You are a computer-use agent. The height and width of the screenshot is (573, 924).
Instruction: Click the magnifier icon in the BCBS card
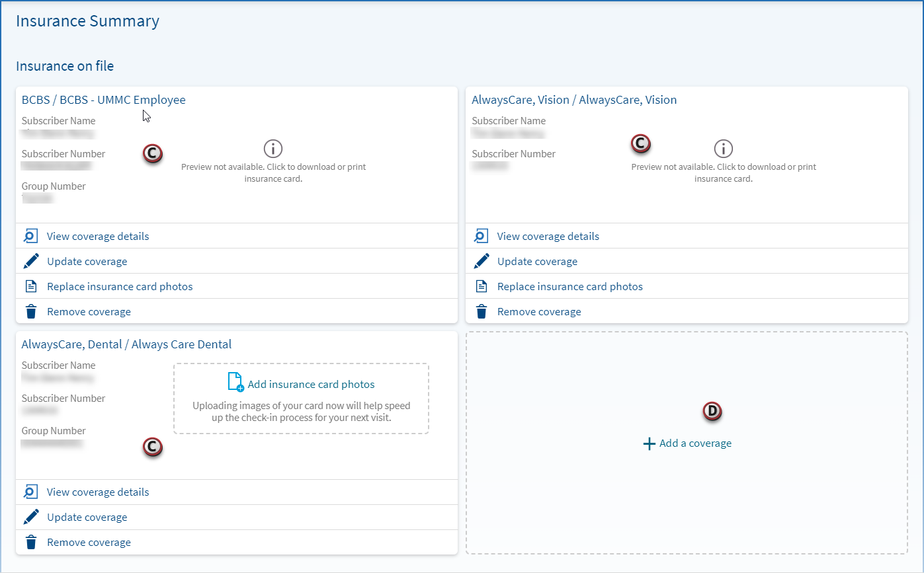31,236
